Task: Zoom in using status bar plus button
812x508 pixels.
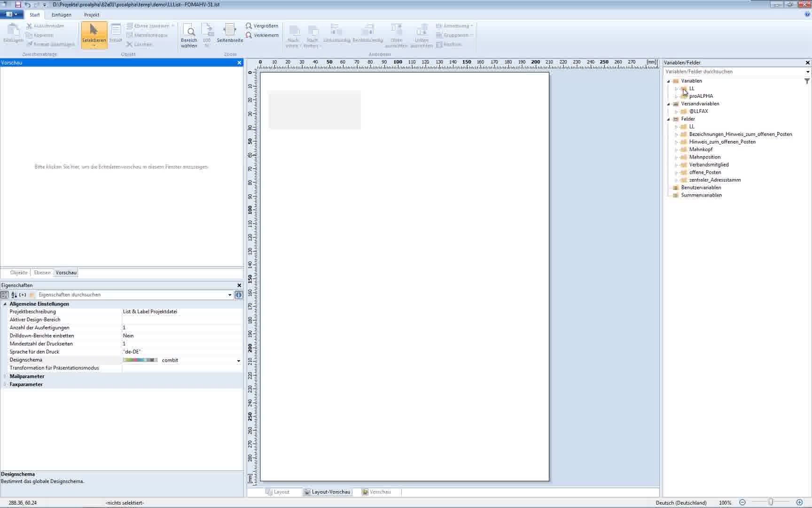Action: click(799, 502)
